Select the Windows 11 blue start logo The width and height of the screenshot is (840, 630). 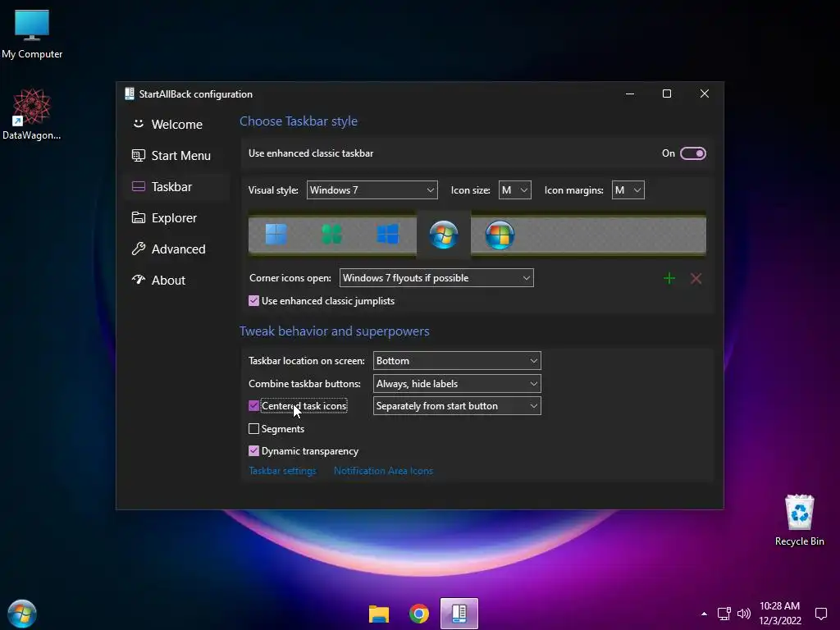coord(276,235)
